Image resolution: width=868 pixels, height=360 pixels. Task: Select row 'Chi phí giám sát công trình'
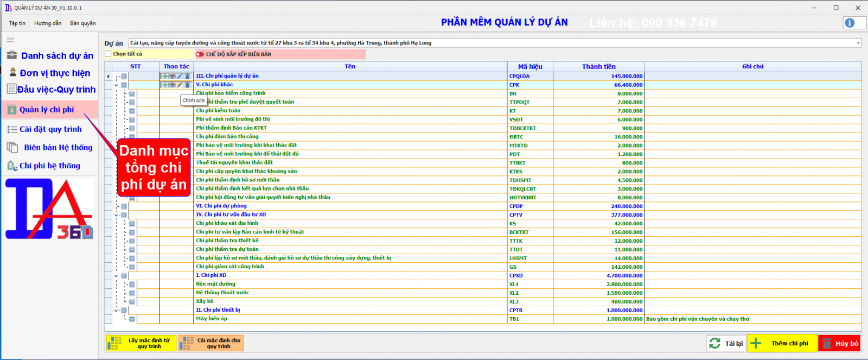tap(483, 267)
